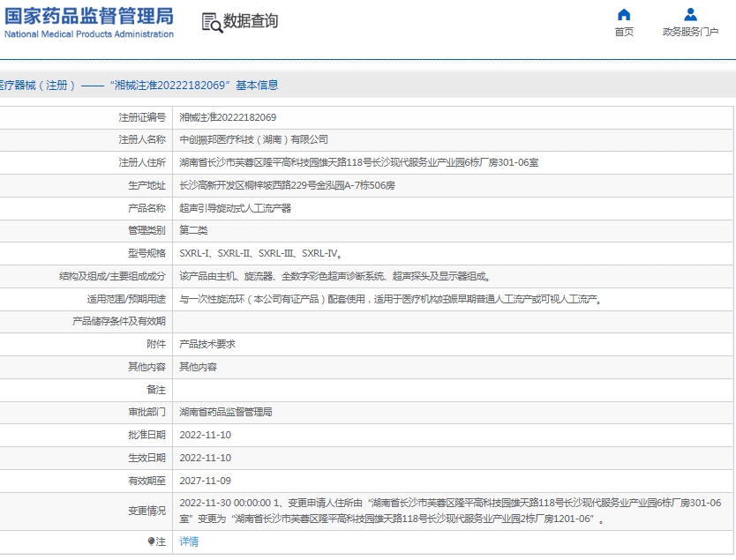The height and width of the screenshot is (560, 736).
Task: Click the 产品名称 label
Action: pyautogui.click(x=146, y=208)
